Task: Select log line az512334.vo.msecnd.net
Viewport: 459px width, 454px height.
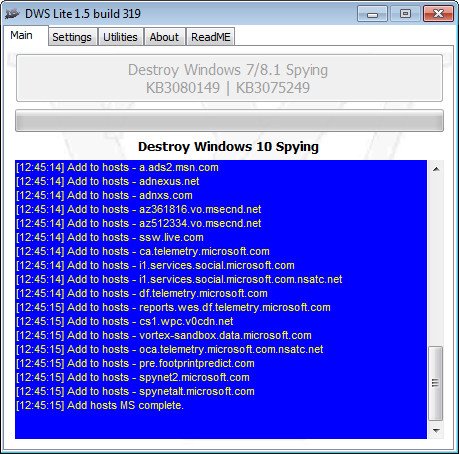Action: click(139, 223)
